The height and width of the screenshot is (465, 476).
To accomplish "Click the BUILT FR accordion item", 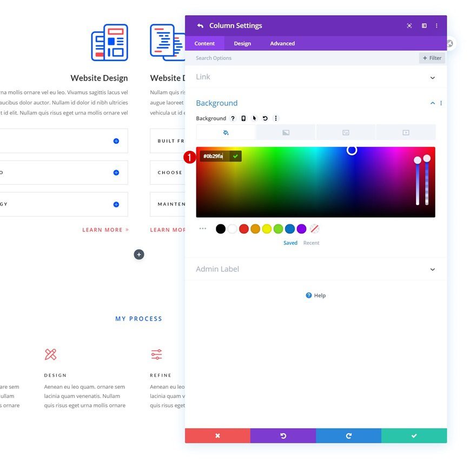I will click(x=168, y=141).
